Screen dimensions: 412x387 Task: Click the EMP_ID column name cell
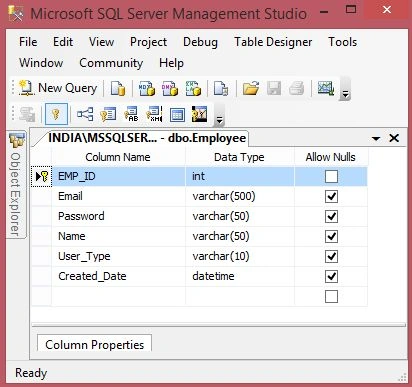(x=119, y=176)
